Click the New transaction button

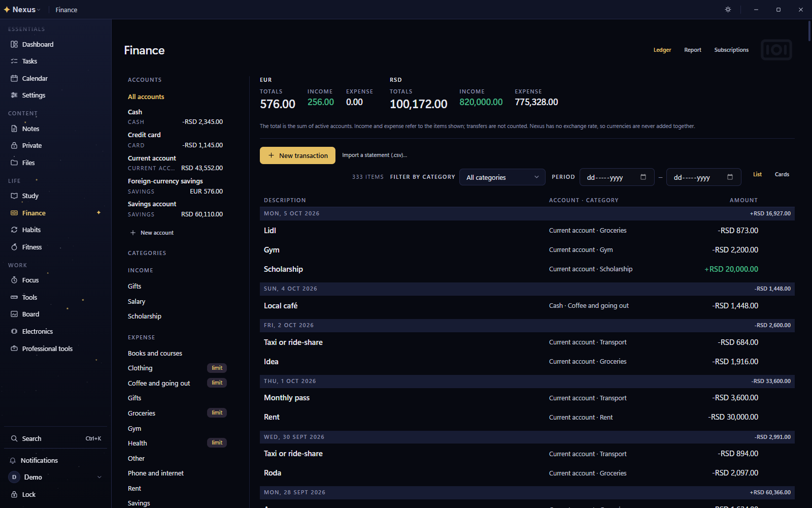[297, 155]
